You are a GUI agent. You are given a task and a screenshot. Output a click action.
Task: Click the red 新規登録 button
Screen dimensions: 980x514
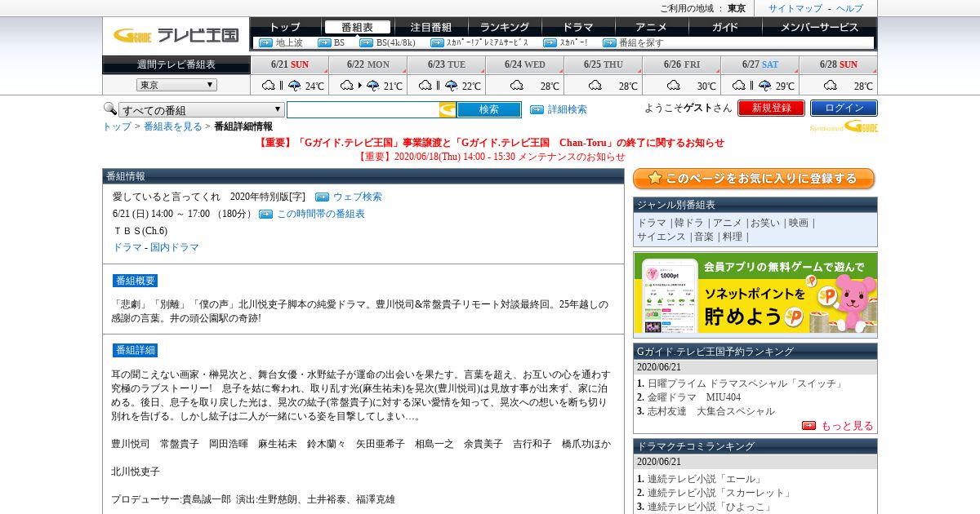pyautogui.click(x=771, y=108)
